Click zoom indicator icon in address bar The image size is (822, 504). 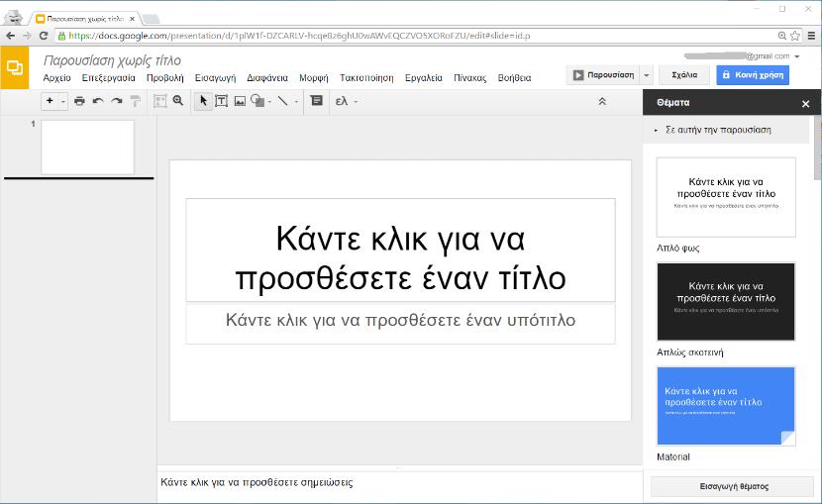[x=782, y=36]
